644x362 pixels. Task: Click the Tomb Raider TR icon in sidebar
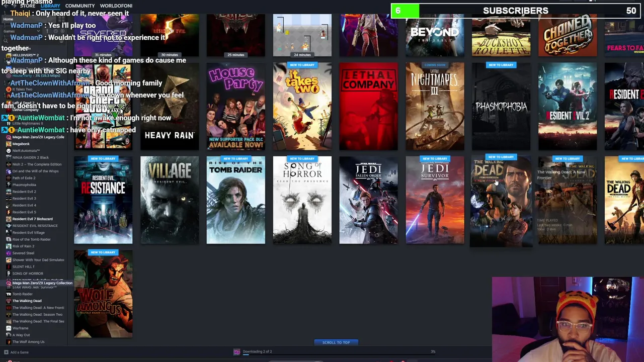pyautogui.click(x=9, y=294)
